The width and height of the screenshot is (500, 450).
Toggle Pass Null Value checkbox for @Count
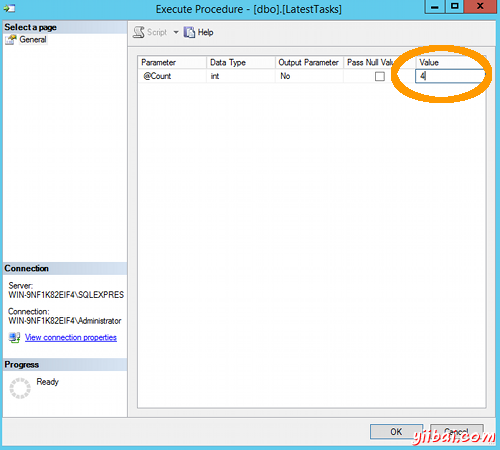tap(380, 76)
